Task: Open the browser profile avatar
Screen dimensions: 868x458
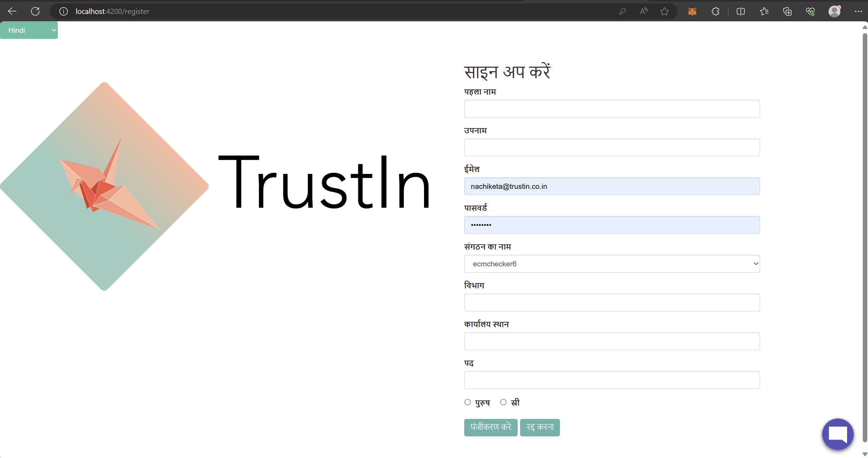Action: [834, 11]
